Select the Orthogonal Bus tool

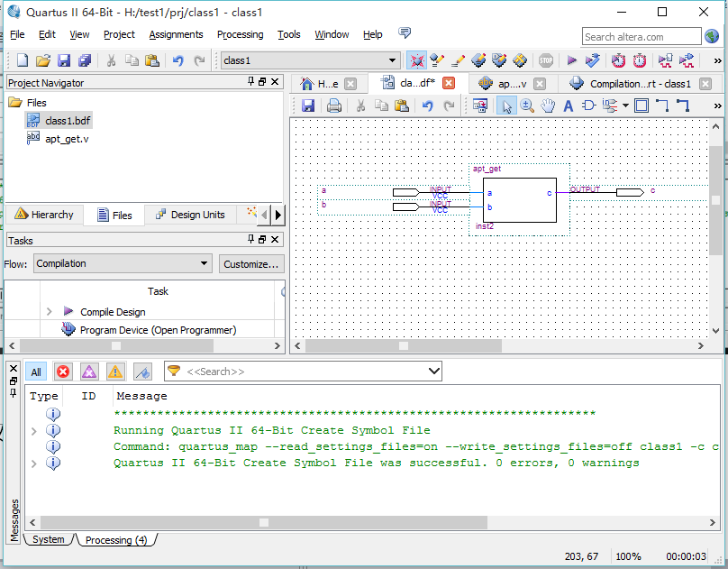683,106
